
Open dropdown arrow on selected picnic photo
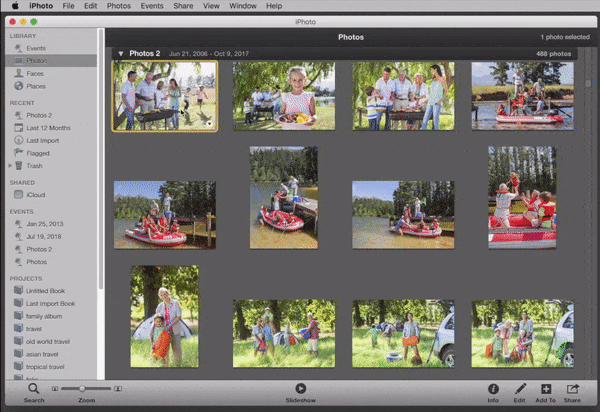click(x=208, y=123)
